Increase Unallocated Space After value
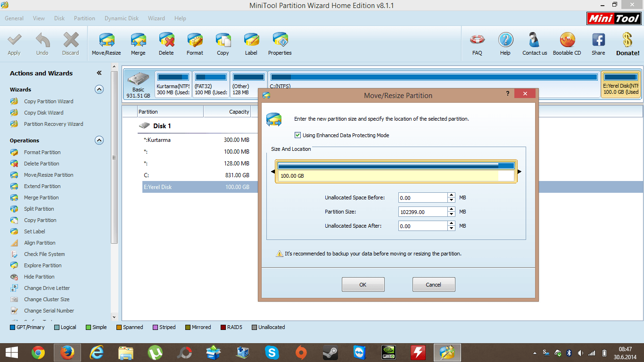 452,223
